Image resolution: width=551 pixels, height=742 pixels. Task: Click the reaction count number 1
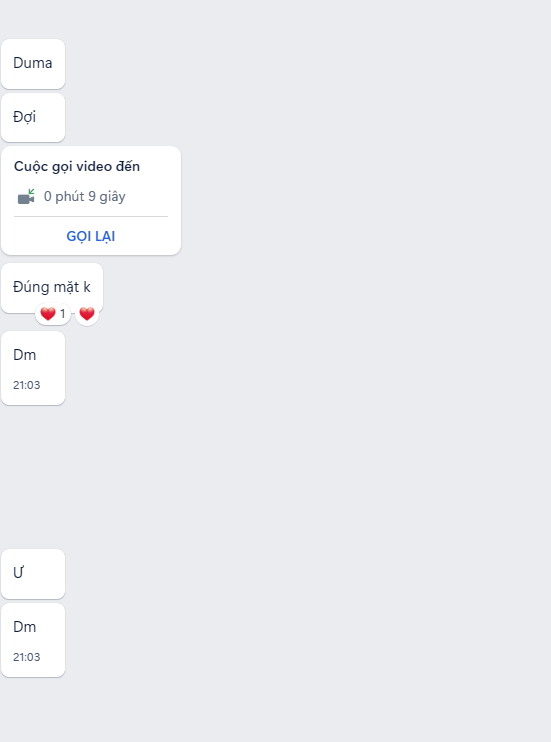[x=62, y=314]
